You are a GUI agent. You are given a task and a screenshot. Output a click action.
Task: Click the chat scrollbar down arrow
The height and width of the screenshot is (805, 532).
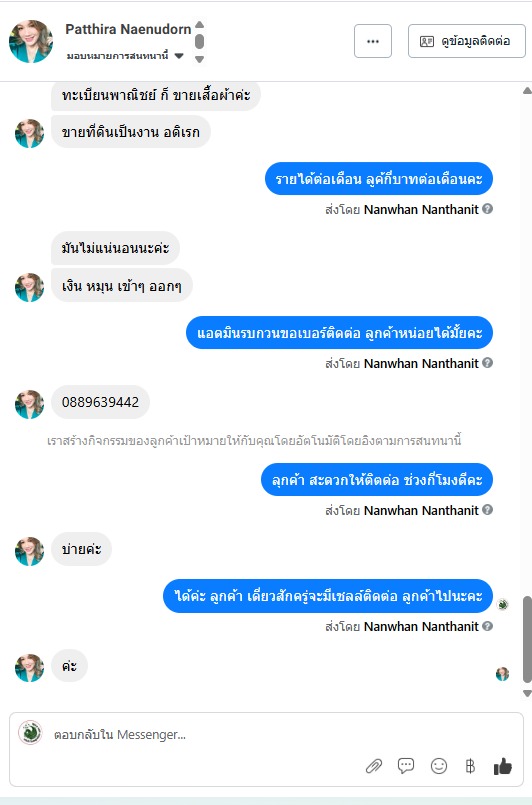coord(527,693)
